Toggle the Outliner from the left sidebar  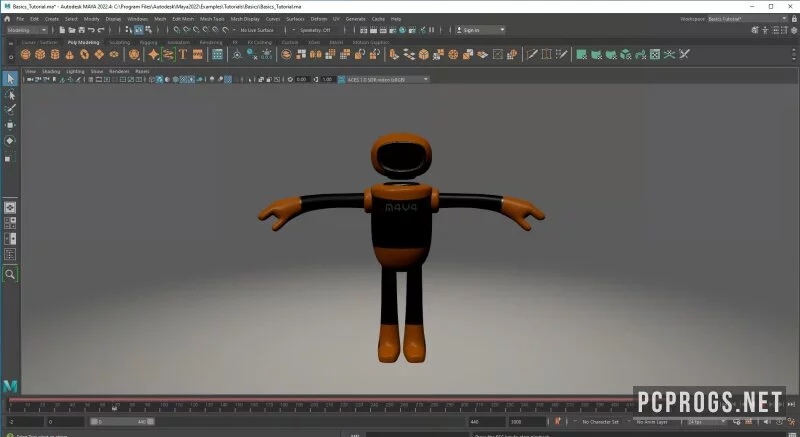[x=10, y=254]
